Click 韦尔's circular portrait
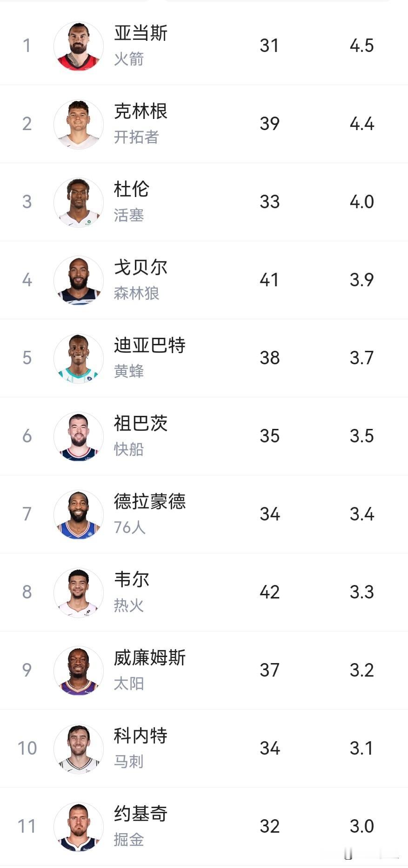Image resolution: width=408 pixels, height=868 pixels. point(78,592)
